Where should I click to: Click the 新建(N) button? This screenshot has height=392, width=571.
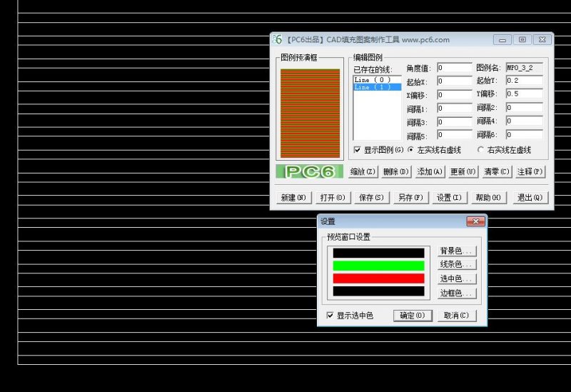[x=293, y=198]
